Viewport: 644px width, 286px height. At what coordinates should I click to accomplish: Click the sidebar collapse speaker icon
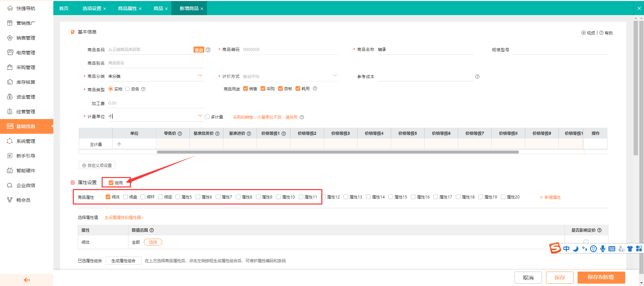tap(26, 280)
